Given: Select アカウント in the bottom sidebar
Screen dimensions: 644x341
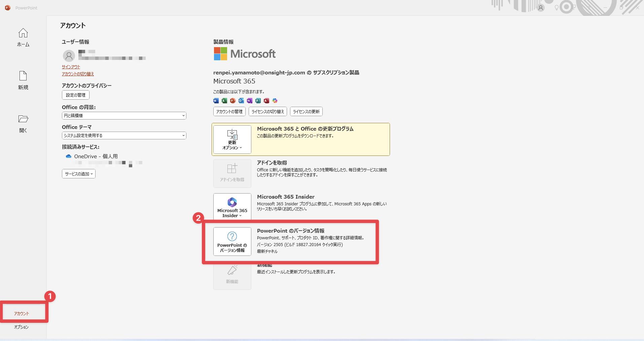Looking at the screenshot, I should (x=22, y=313).
